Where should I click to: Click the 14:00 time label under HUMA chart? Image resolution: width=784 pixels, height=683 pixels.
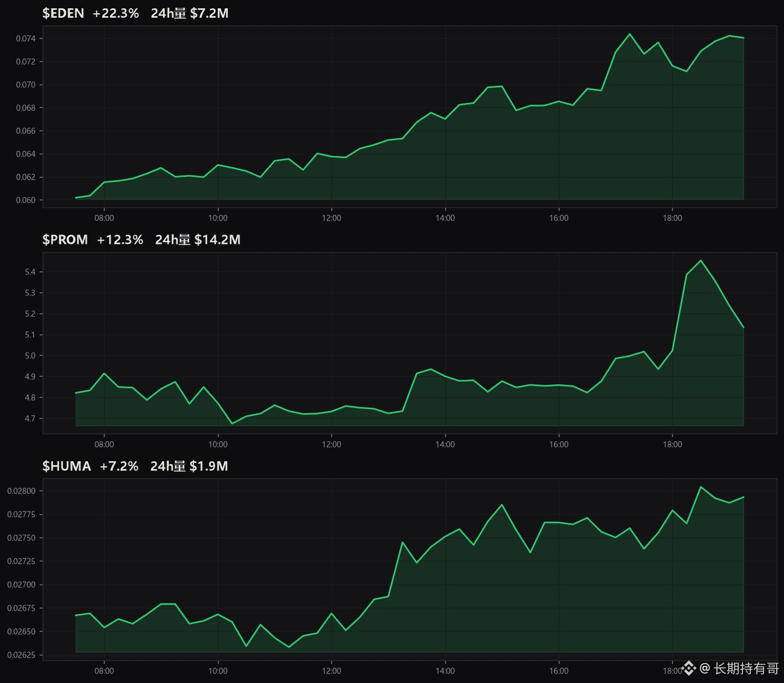(445, 671)
